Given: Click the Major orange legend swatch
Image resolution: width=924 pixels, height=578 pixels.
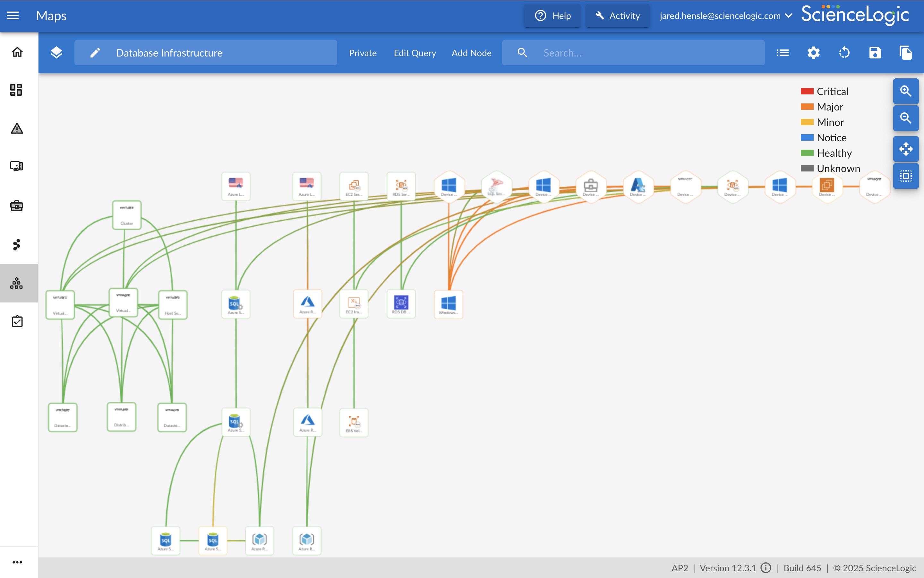Looking at the screenshot, I should point(807,107).
